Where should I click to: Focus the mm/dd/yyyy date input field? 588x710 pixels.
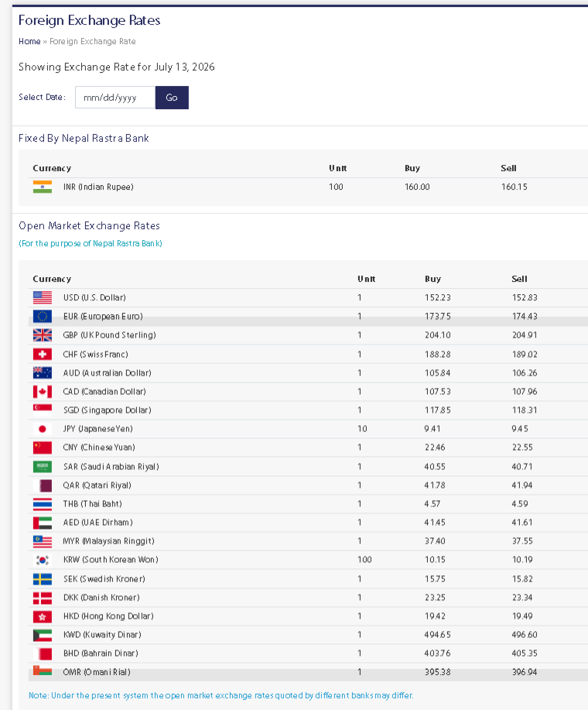click(x=115, y=98)
